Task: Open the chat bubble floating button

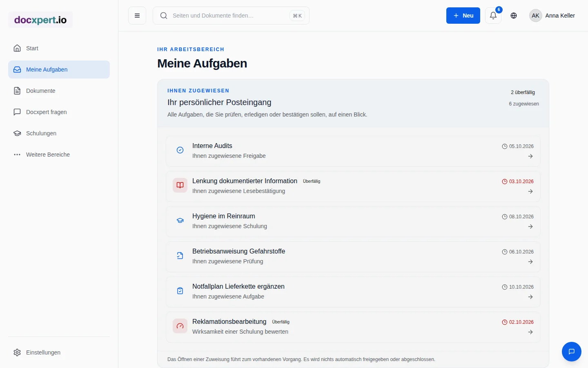Action: pyautogui.click(x=572, y=352)
